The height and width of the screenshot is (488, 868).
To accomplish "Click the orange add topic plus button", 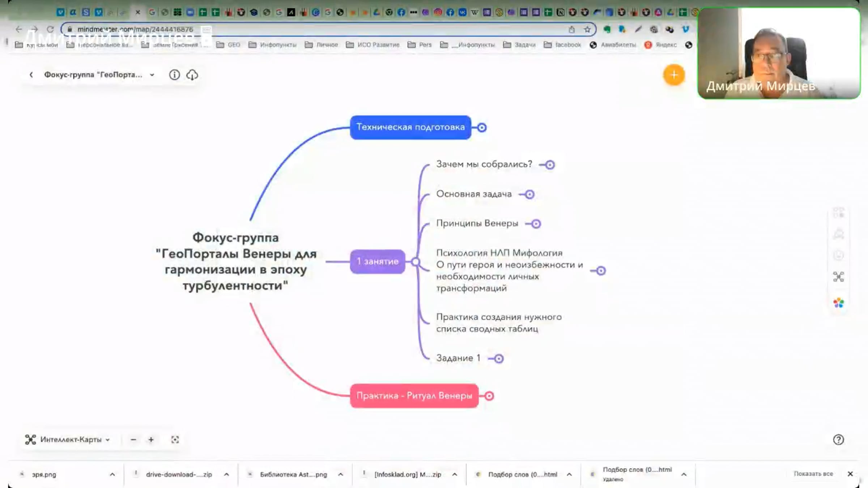I will tap(673, 75).
